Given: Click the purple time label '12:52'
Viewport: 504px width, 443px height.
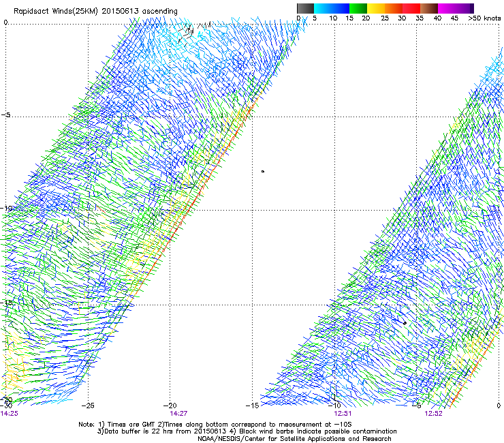Looking at the screenshot, I should point(433,414).
